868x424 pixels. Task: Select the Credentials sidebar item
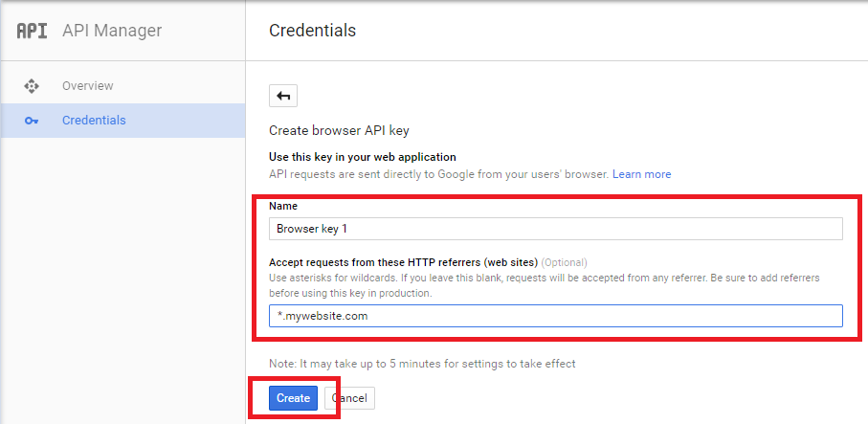click(x=122, y=120)
